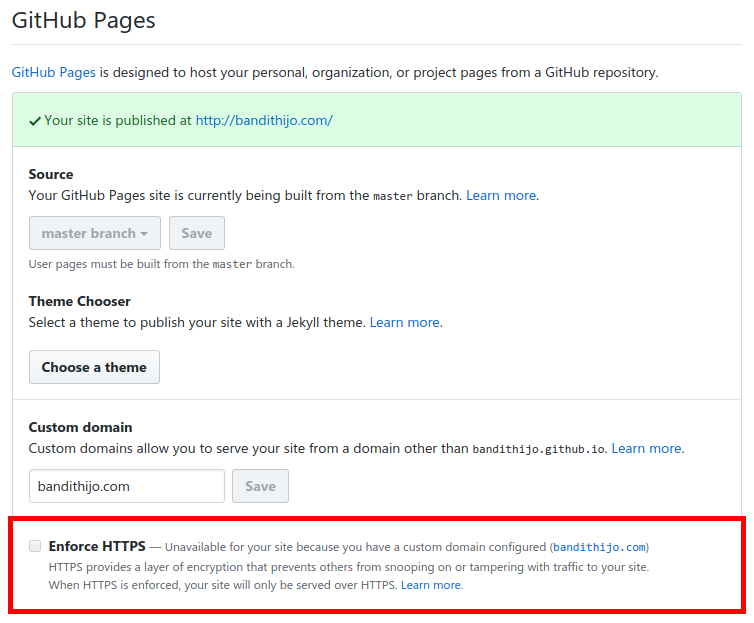754x623 pixels.
Task: Open the GitHub Pages link in the intro text
Action: point(53,73)
